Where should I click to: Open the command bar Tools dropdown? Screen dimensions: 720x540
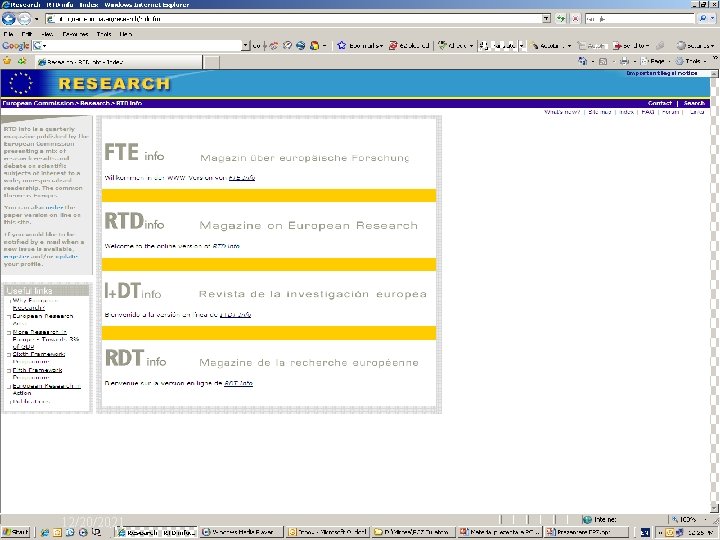(x=691, y=61)
